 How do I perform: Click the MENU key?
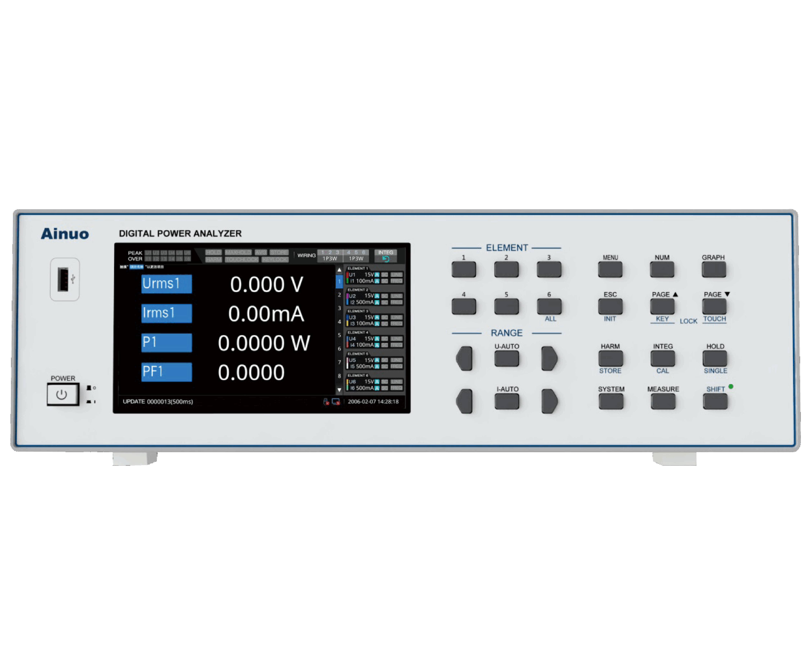pyautogui.click(x=610, y=269)
